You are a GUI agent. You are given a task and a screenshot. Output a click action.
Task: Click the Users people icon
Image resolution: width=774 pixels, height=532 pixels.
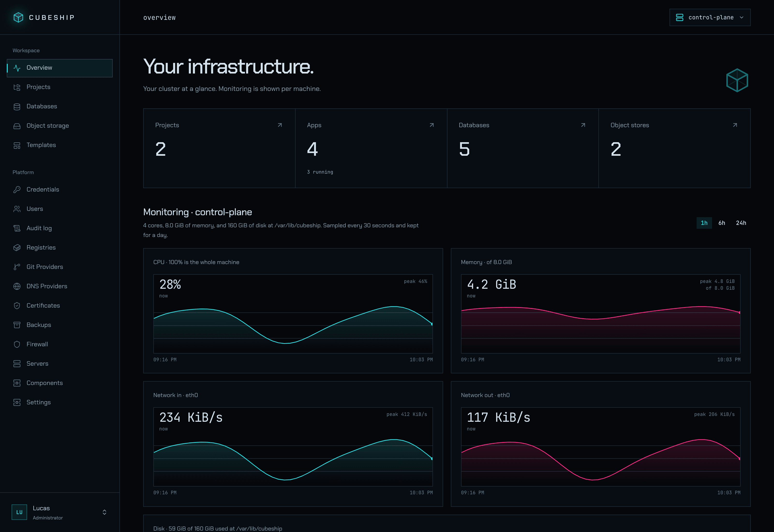pos(17,209)
